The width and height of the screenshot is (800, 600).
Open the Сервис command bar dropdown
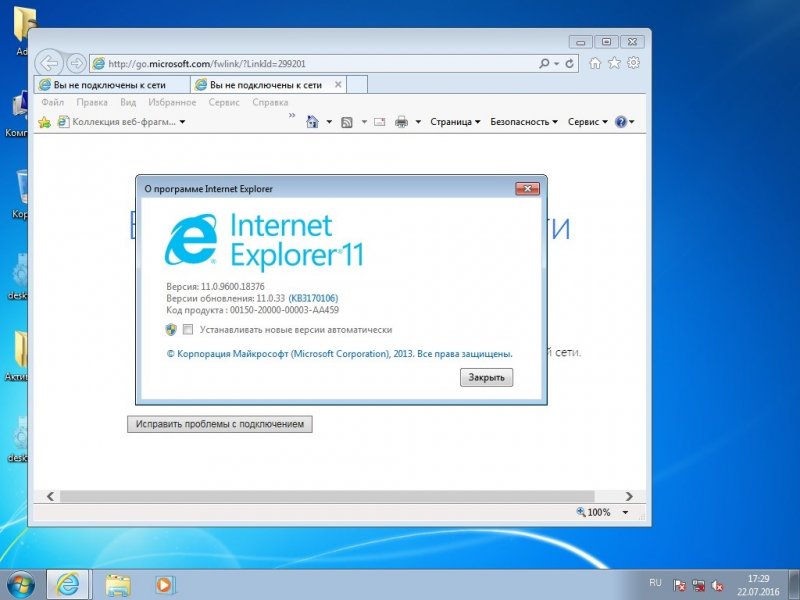coord(588,122)
